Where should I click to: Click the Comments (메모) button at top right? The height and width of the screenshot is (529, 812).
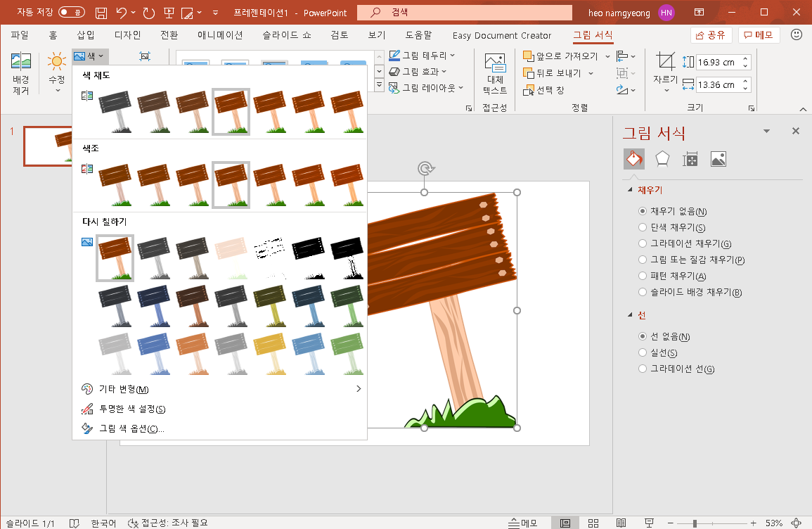click(x=759, y=34)
